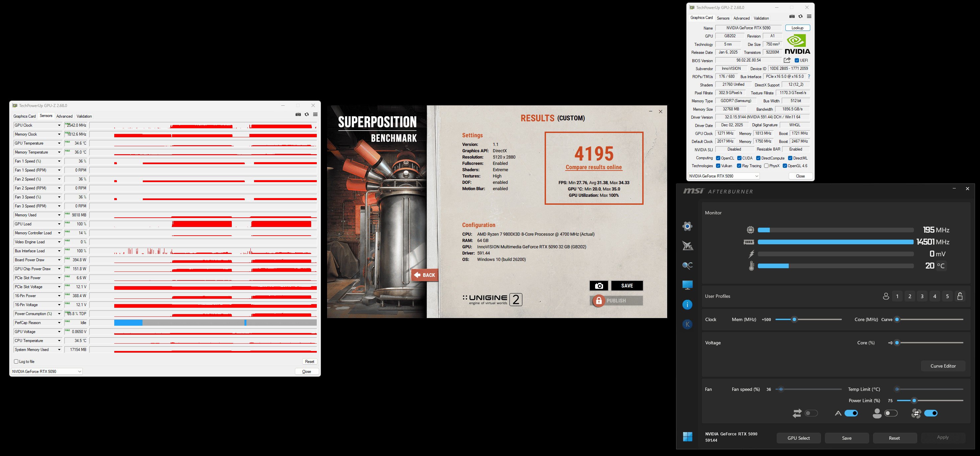Image resolution: width=980 pixels, height=456 pixels.
Task: Toggle the fan auto mode switch
Action: point(851,413)
